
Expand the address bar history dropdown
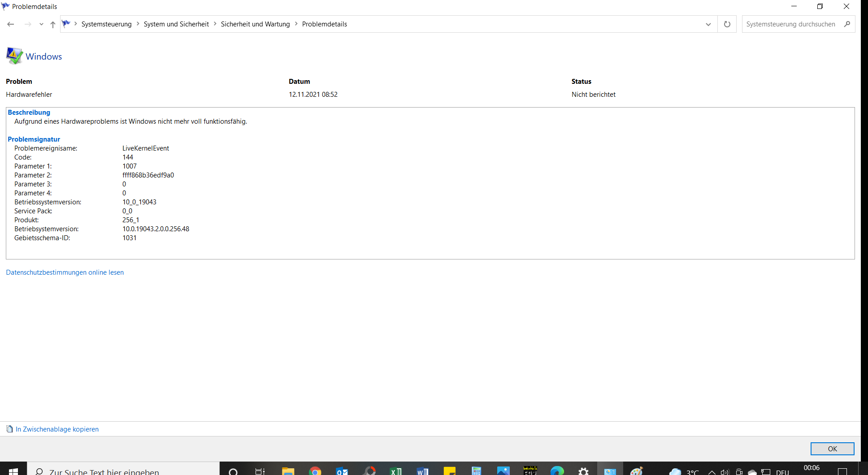coord(708,24)
